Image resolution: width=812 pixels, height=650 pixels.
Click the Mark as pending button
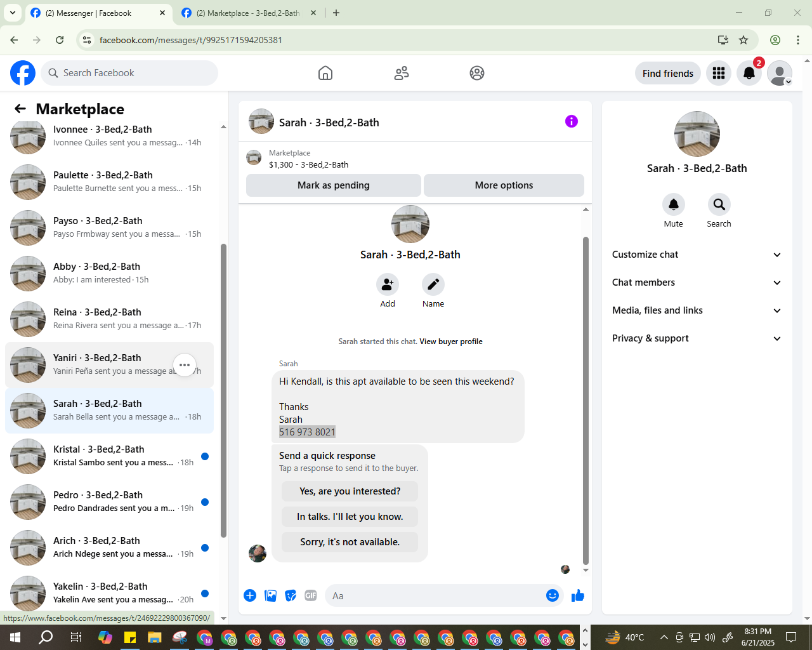(x=334, y=185)
